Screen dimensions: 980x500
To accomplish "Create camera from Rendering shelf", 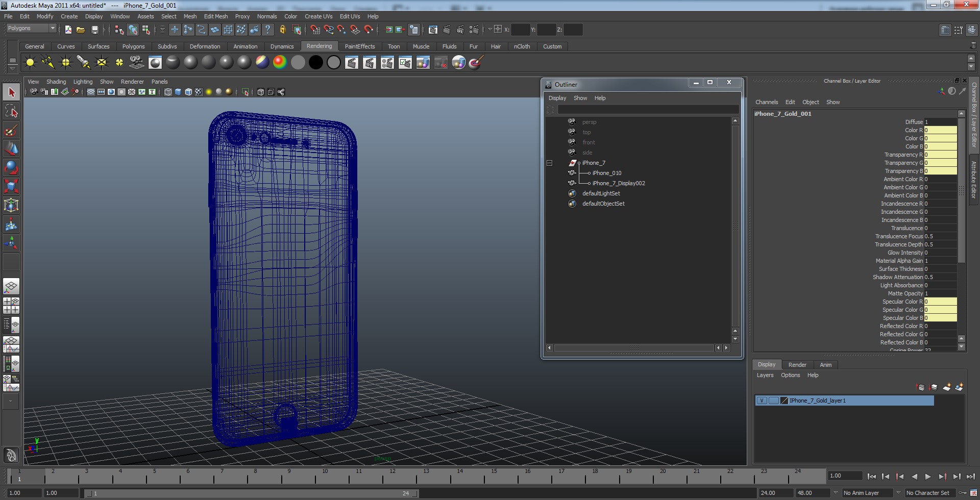I will click(137, 62).
